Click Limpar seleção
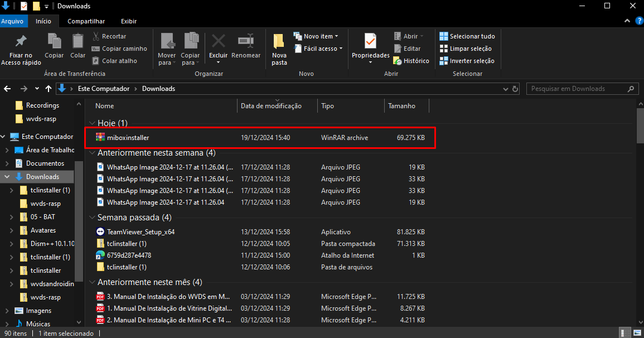 [x=466, y=49]
